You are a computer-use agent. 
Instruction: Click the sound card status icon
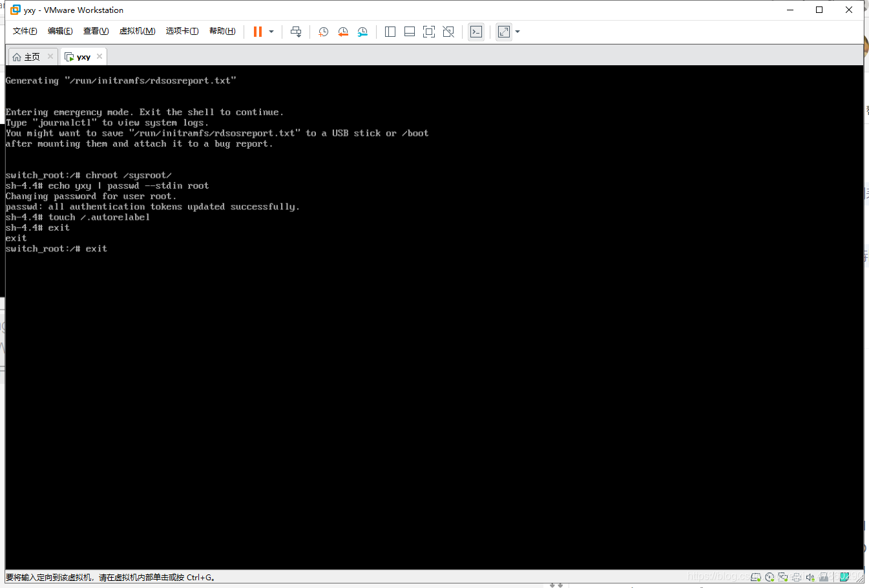tap(810, 577)
